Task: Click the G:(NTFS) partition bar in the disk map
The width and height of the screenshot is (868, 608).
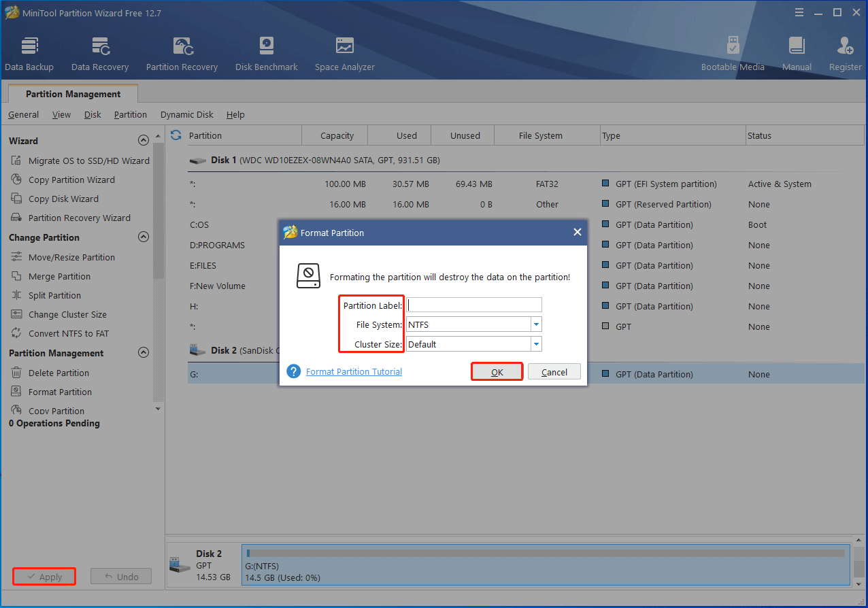Action: [x=546, y=565]
